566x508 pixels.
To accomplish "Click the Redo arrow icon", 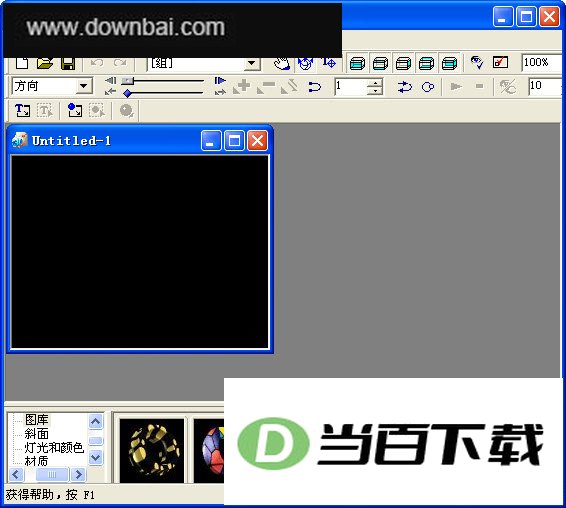I will pyautogui.click(x=120, y=64).
